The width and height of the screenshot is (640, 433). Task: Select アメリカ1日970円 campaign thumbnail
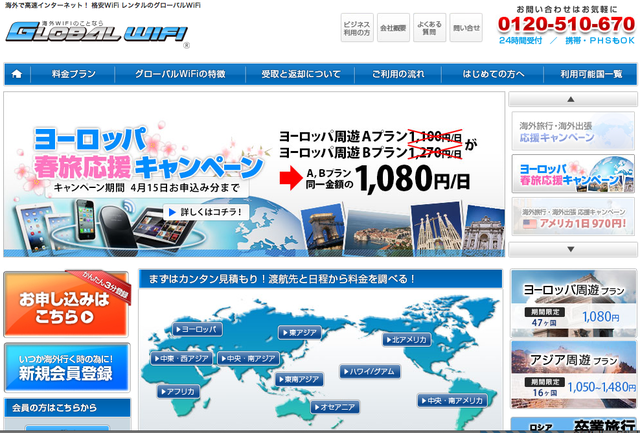[x=573, y=216]
